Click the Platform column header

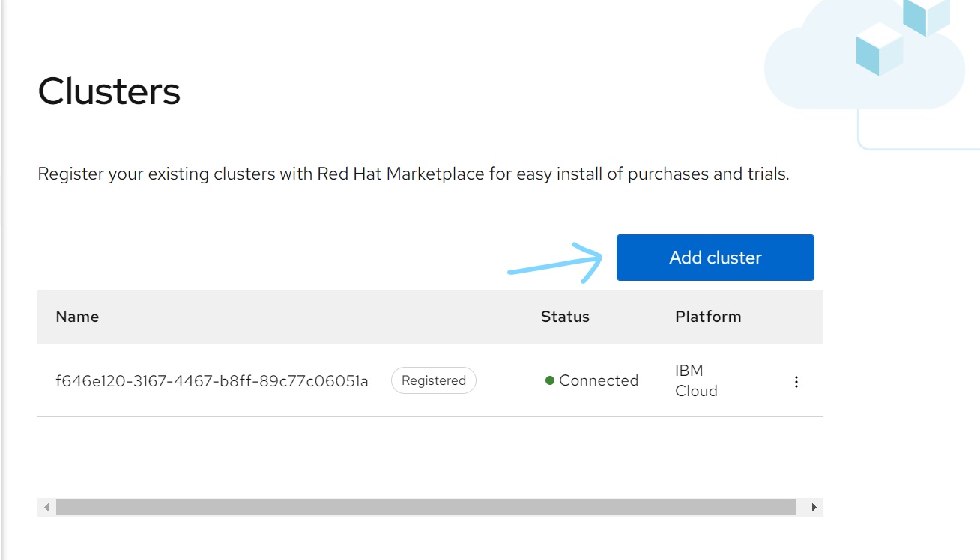[708, 317]
